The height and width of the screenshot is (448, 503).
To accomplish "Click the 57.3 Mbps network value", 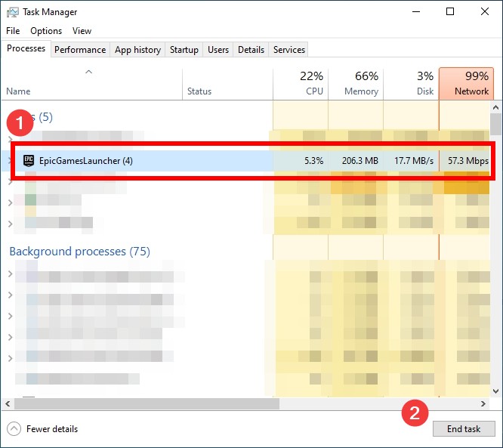I will (468, 161).
